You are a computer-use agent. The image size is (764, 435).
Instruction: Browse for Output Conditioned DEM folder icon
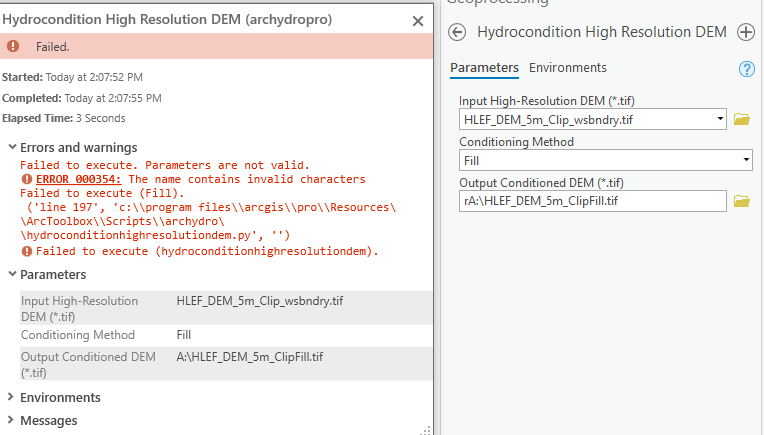coord(742,201)
